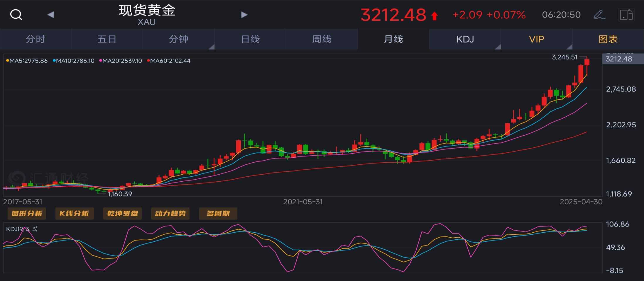644x281 pixels.
Task: Select the MA20 pink color legend
Action: (x=101, y=61)
